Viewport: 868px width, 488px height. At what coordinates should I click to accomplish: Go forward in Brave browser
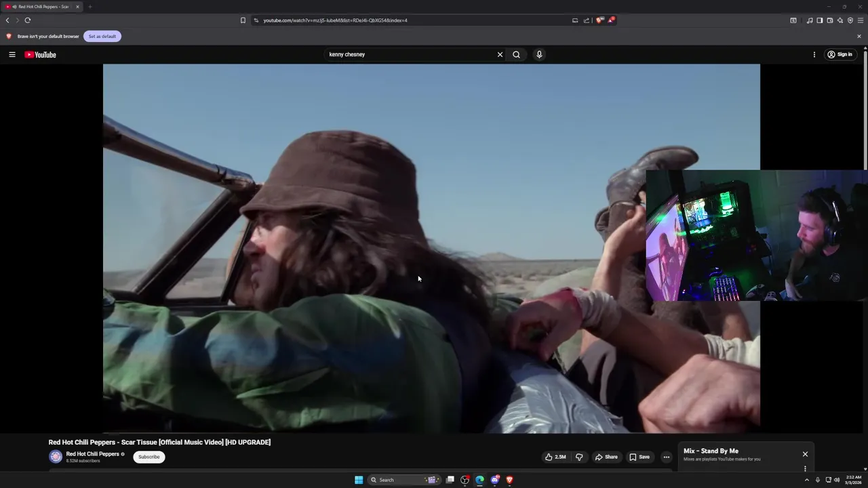[x=18, y=20]
